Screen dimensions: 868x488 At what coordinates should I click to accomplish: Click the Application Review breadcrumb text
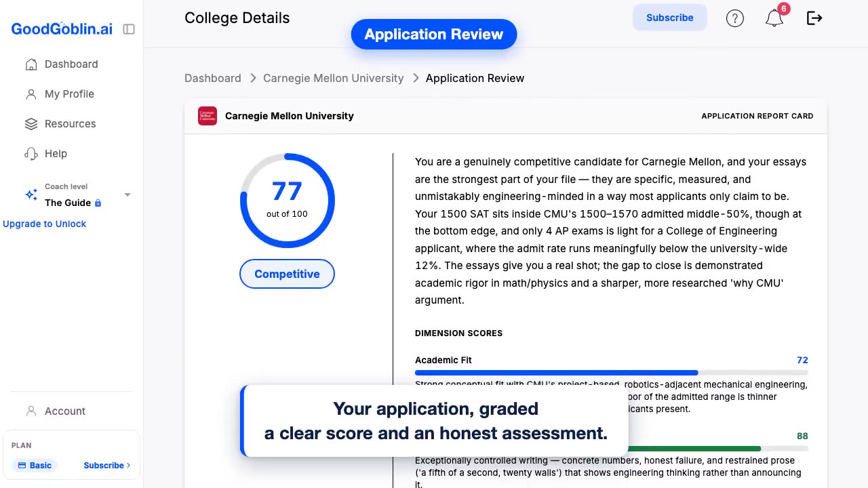475,78
